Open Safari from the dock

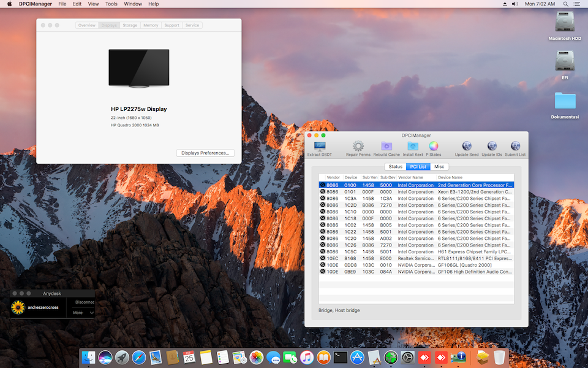[139, 358]
